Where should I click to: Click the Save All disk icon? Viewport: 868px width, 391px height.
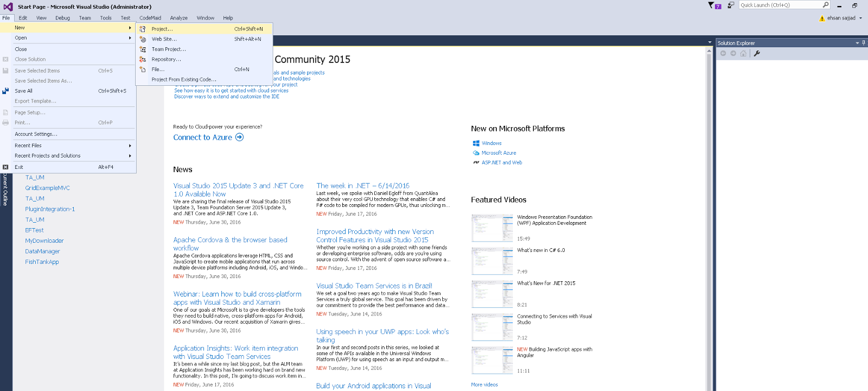tap(5, 91)
